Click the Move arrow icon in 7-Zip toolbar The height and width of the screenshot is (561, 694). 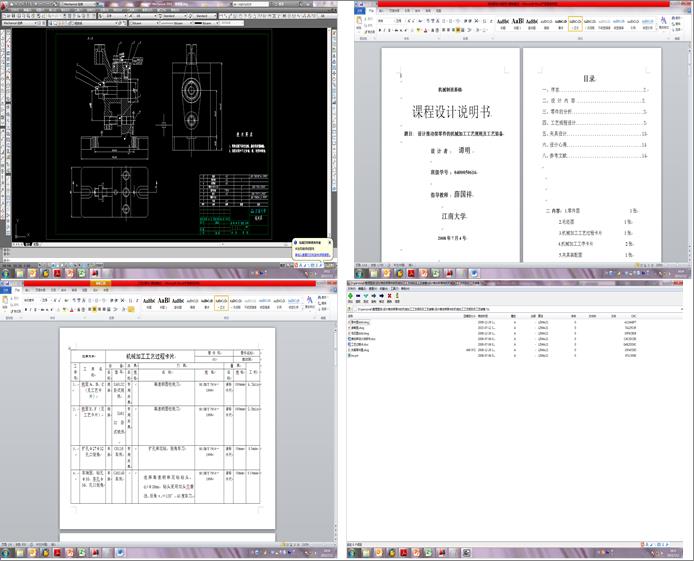pyautogui.click(x=381, y=296)
